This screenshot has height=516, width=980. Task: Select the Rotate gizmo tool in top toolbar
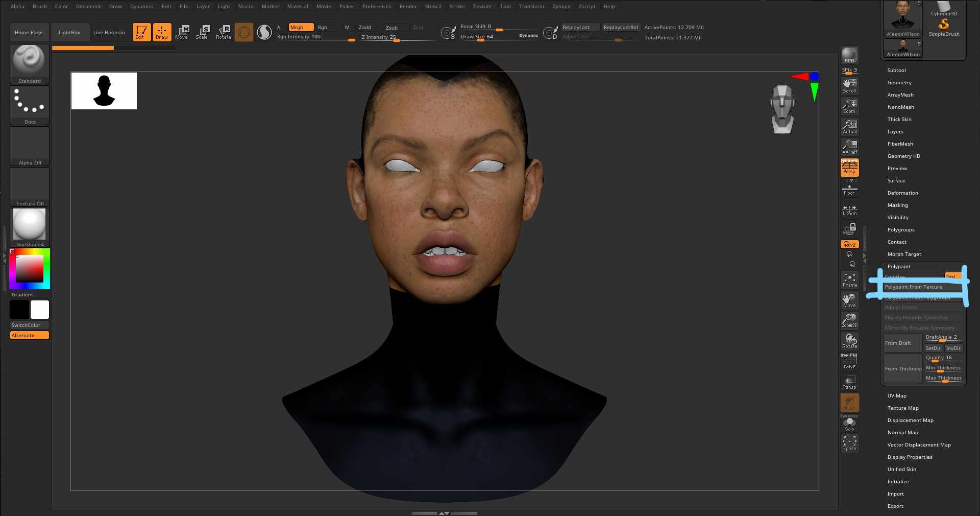tap(224, 32)
